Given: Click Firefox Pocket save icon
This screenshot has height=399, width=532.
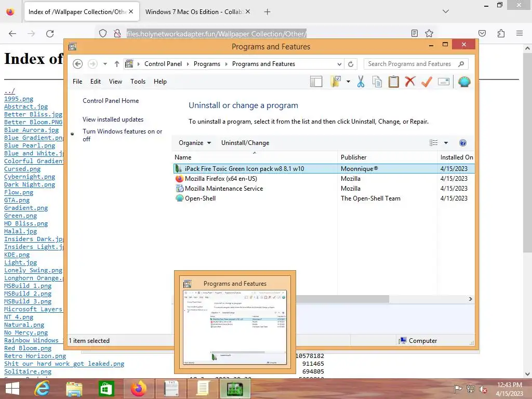Looking at the screenshot, I should [482, 33].
